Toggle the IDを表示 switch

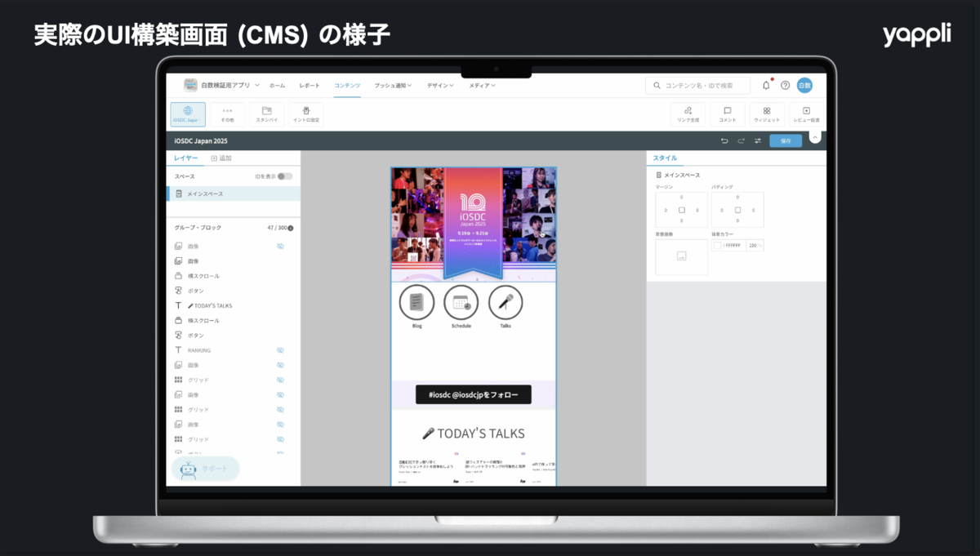pos(284,176)
